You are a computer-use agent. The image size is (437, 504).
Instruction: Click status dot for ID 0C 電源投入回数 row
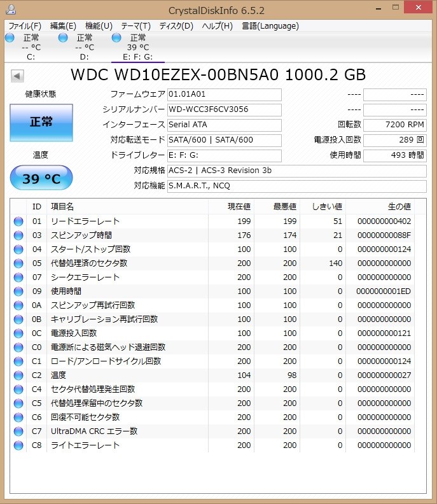click(x=18, y=333)
